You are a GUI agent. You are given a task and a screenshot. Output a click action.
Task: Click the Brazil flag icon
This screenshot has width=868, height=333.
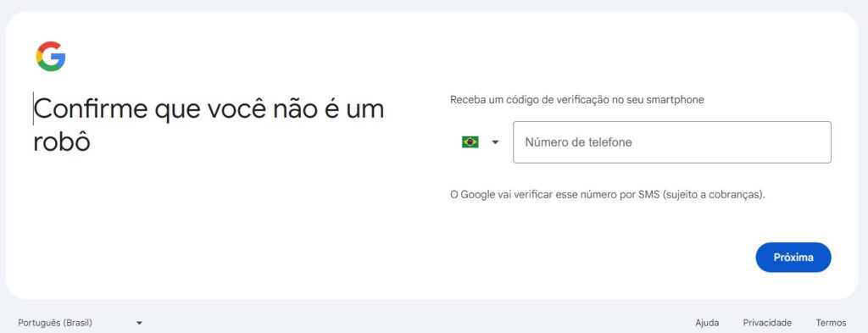(x=470, y=142)
